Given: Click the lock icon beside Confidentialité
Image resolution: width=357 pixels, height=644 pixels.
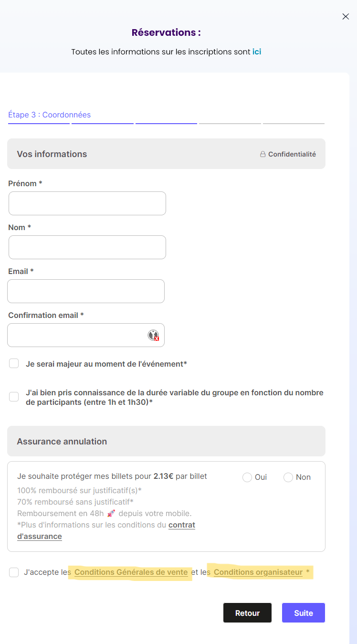Looking at the screenshot, I should (x=263, y=154).
